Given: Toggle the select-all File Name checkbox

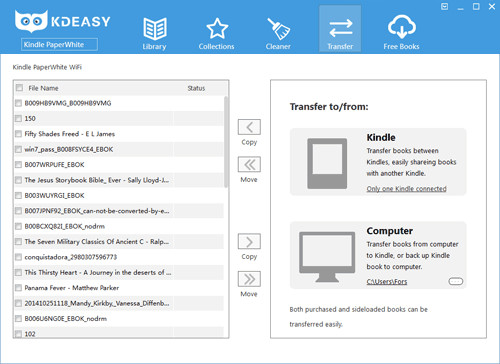Looking at the screenshot, I should tap(20, 88).
